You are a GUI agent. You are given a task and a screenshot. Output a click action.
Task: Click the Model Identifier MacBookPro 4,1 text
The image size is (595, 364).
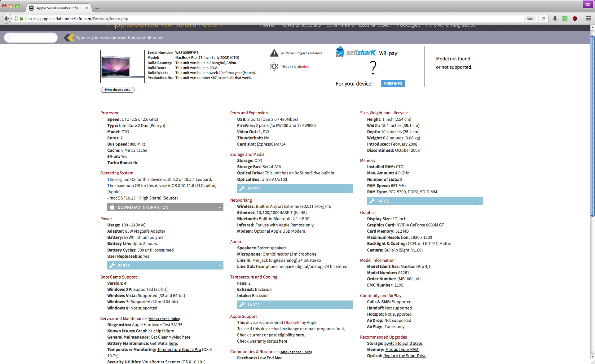pos(399,266)
